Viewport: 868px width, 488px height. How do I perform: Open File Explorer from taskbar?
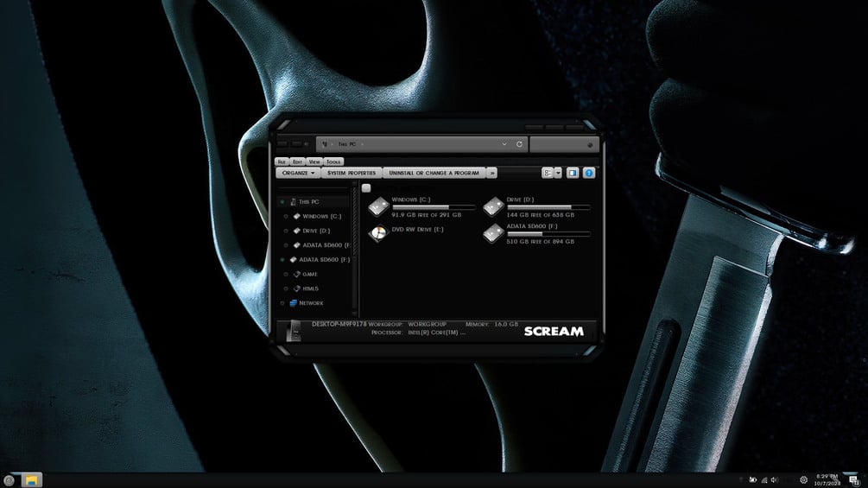pyautogui.click(x=32, y=480)
